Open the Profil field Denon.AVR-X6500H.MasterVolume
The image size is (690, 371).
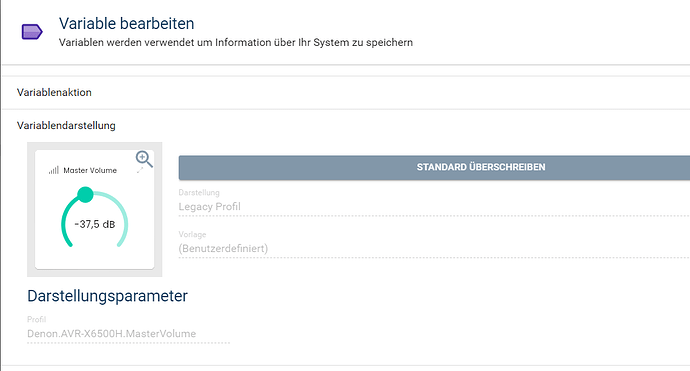128,334
